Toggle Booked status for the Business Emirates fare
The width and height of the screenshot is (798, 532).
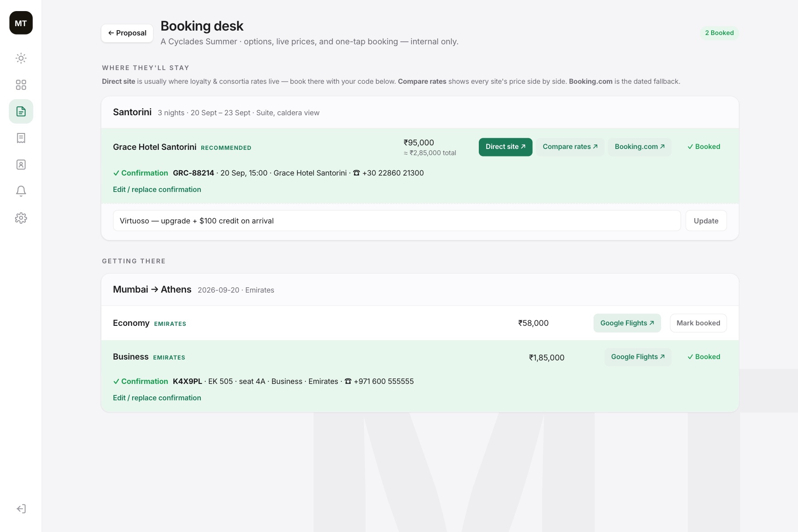coord(704,357)
